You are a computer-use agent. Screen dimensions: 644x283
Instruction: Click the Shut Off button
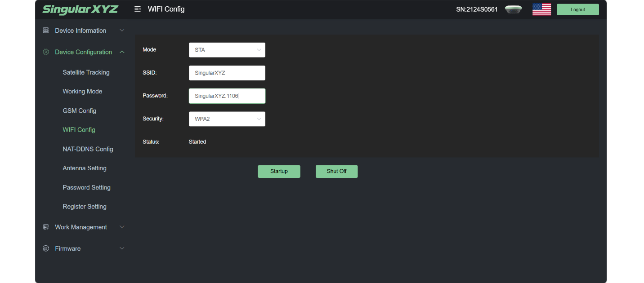337,171
